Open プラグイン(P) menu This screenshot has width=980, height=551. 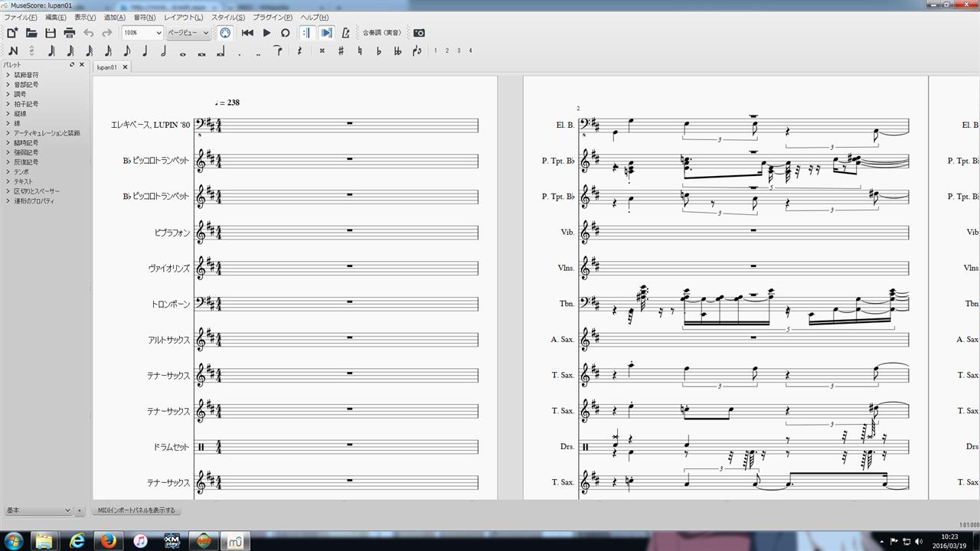pyautogui.click(x=273, y=17)
